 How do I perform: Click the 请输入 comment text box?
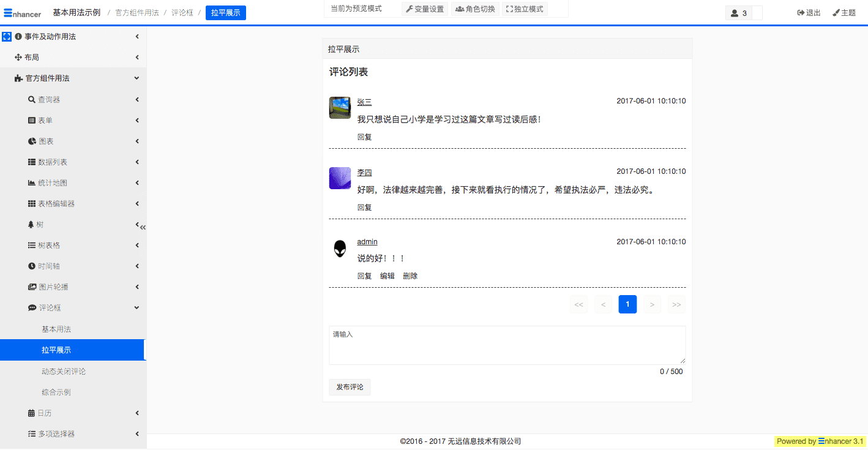507,345
